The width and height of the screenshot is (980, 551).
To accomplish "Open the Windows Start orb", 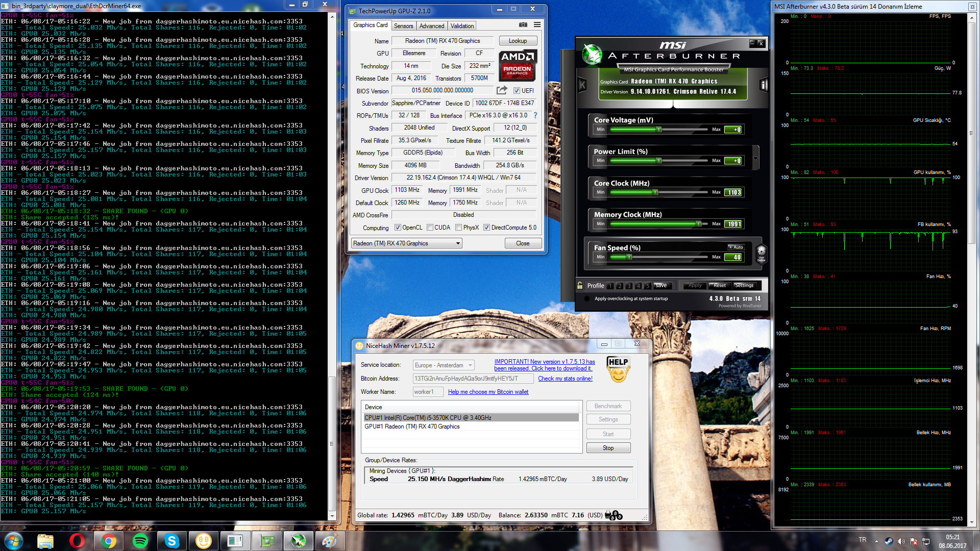I will [14, 541].
